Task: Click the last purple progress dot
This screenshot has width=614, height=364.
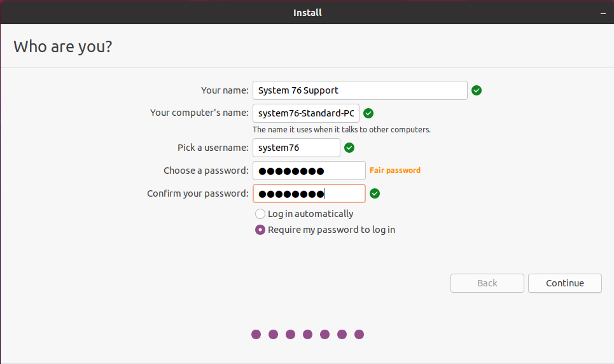Action: (x=359, y=334)
